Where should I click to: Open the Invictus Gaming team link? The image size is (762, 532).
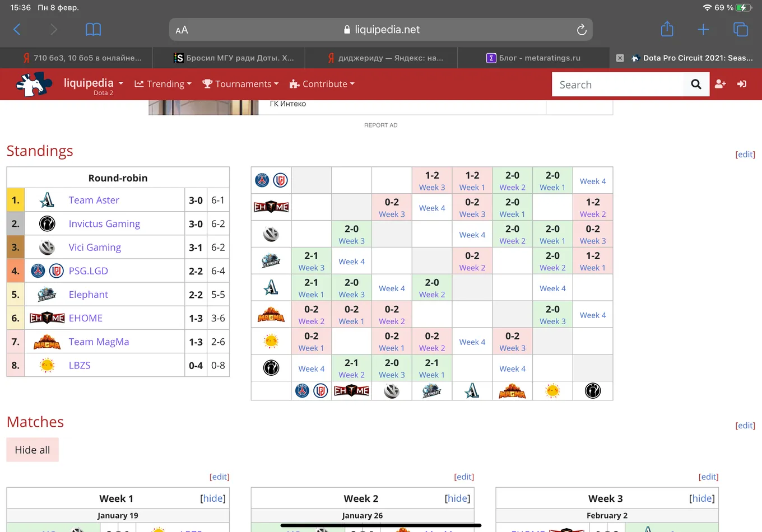104,223
